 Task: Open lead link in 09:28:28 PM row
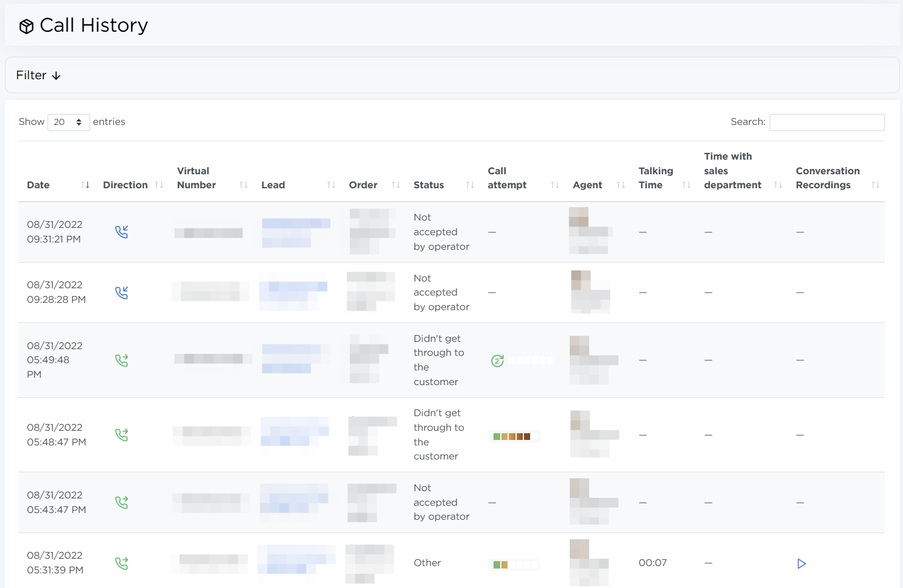[294, 292]
